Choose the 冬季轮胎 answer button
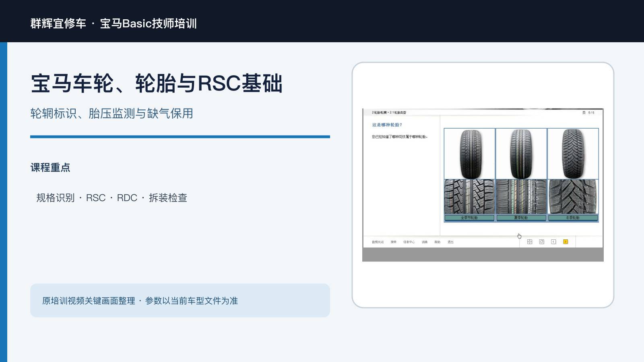644x362 pixels. coord(573,218)
